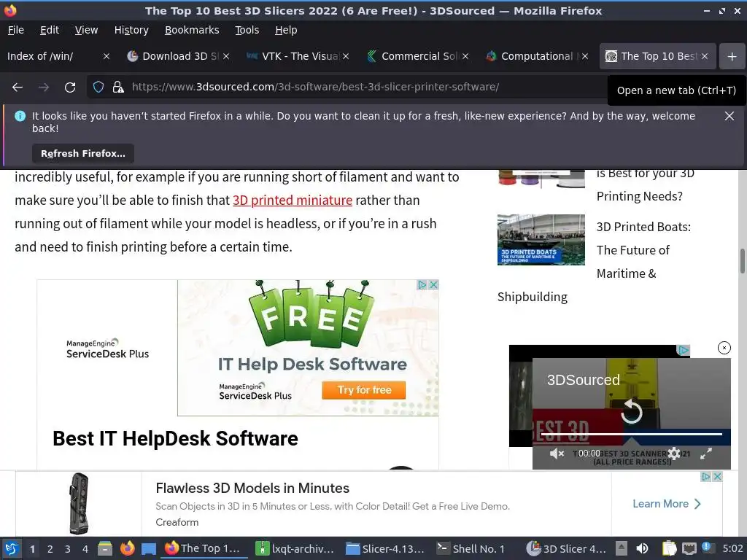Viewport: 747px width, 560px height.
Task: Open the File menu
Action: [16, 30]
